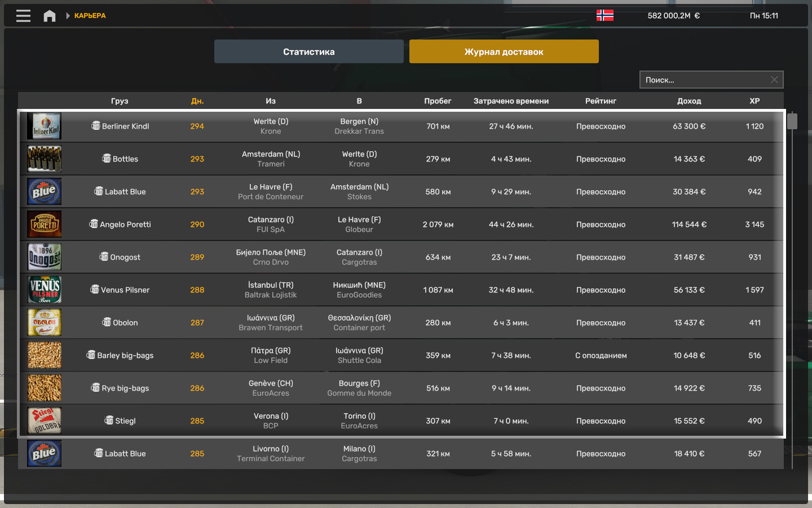This screenshot has height=508, width=812.
Task: Select the Catanzaro (I) FUI SpA origin
Action: pyautogui.click(x=271, y=224)
